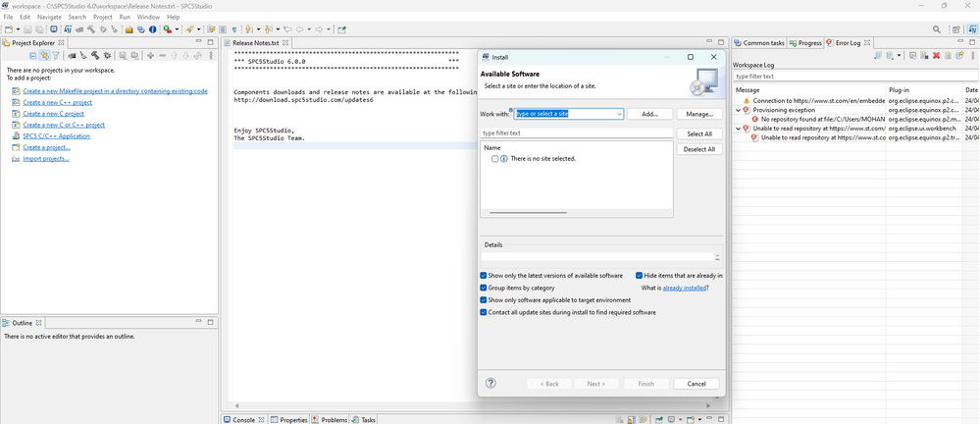Viewport: 980px width, 424px height.
Task: Click Restore Log icon in Error Log toolbar
Action: click(x=959, y=56)
